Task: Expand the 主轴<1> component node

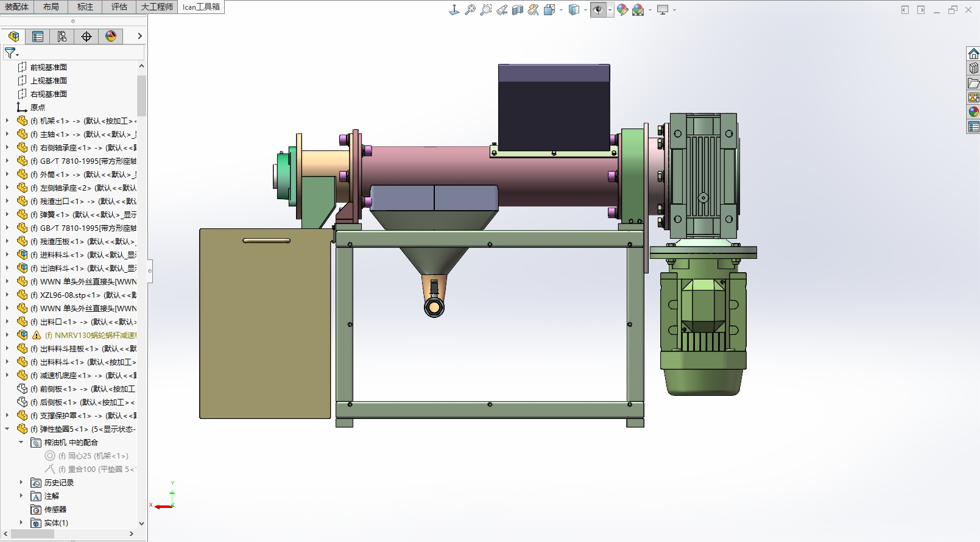Action: (x=7, y=134)
